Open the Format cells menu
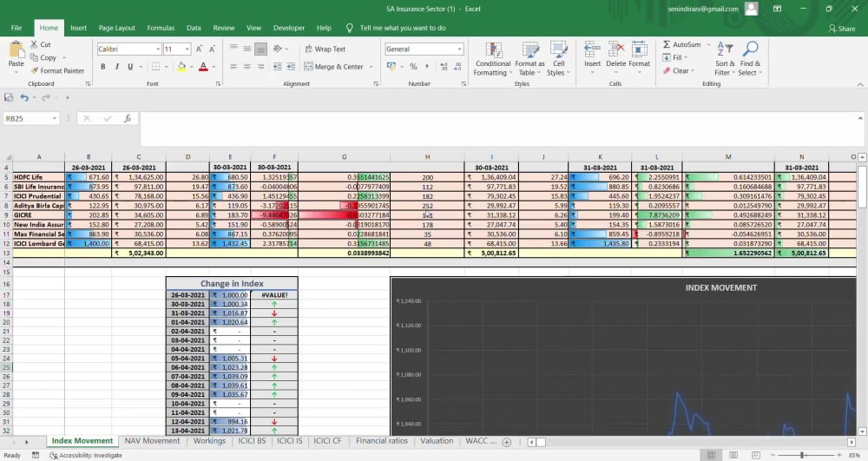 click(639, 59)
